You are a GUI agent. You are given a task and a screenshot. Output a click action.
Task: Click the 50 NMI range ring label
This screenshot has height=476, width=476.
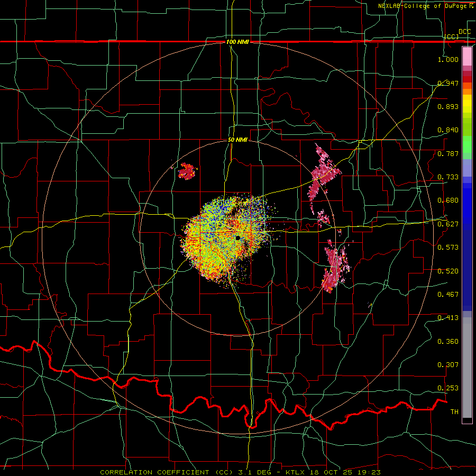(237, 140)
